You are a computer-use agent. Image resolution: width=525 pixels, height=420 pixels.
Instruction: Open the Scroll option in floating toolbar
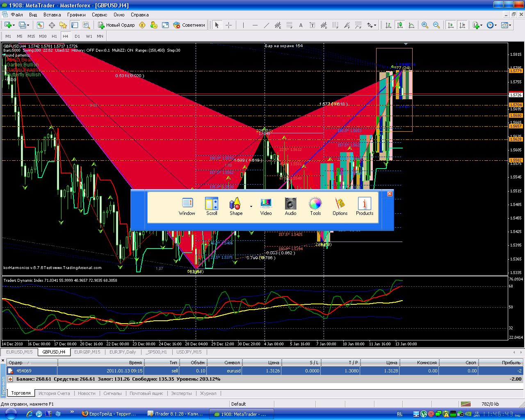pyautogui.click(x=212, y=206)
